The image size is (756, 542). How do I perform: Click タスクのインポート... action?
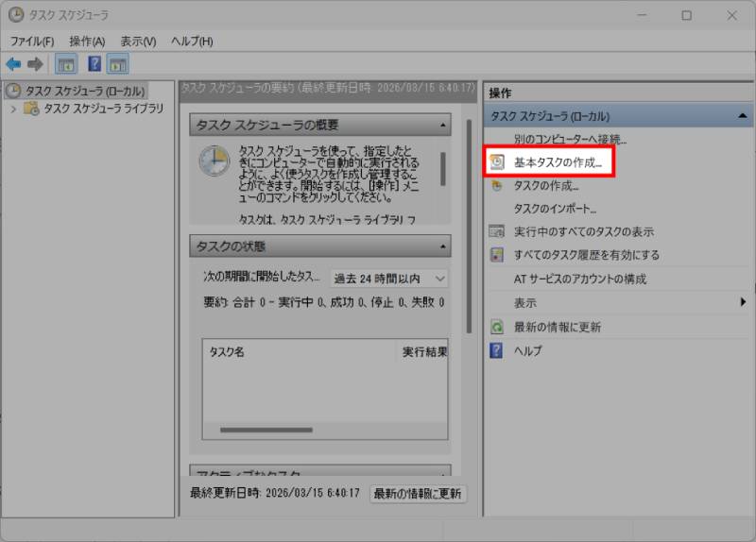[555, 209]
